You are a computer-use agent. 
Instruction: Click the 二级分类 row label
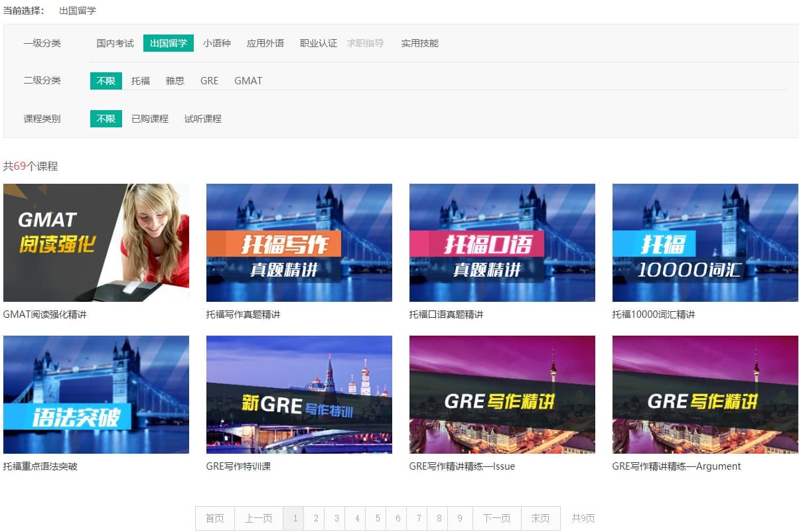point(42,81)
